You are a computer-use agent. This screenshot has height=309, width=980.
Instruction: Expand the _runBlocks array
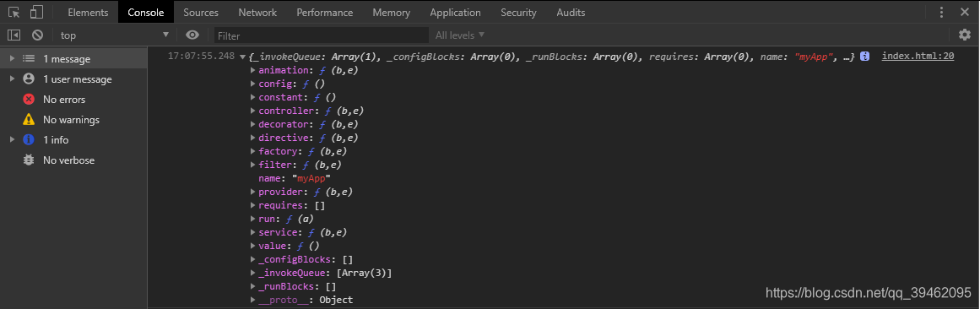point(253,286)
